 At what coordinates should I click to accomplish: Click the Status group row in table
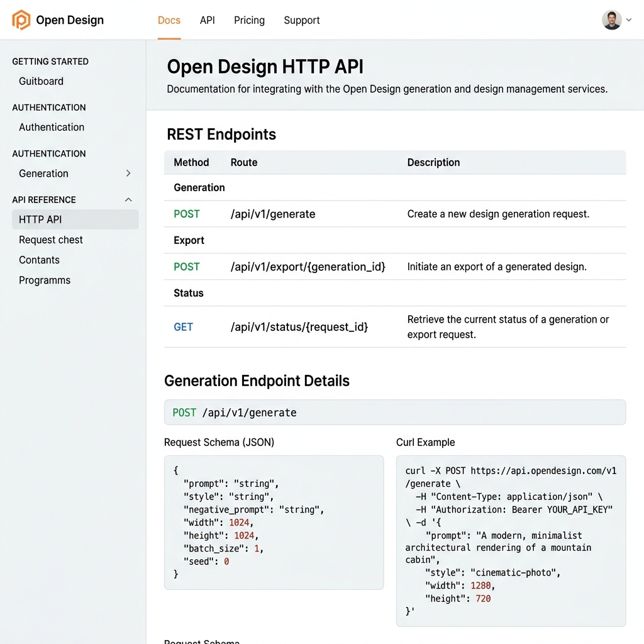point(395,293)
